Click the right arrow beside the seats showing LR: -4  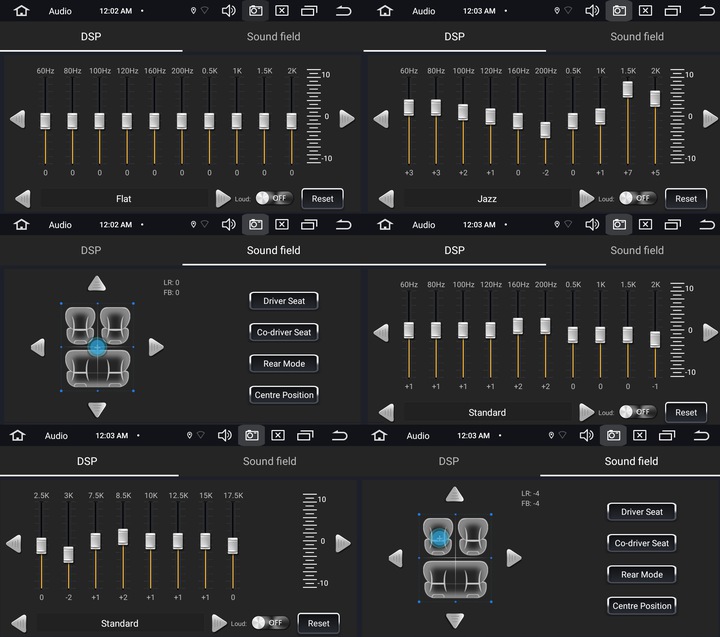(x=514, y=557)
